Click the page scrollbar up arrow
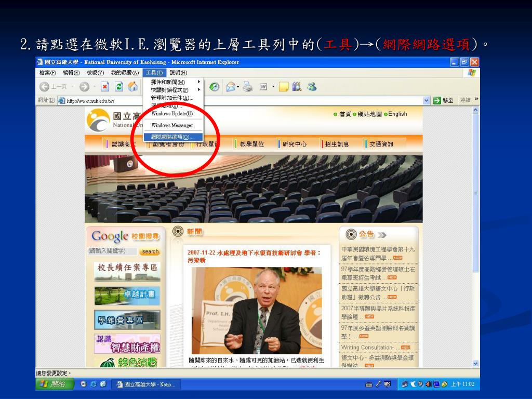 pyautogui.click(x=475, y=110)
